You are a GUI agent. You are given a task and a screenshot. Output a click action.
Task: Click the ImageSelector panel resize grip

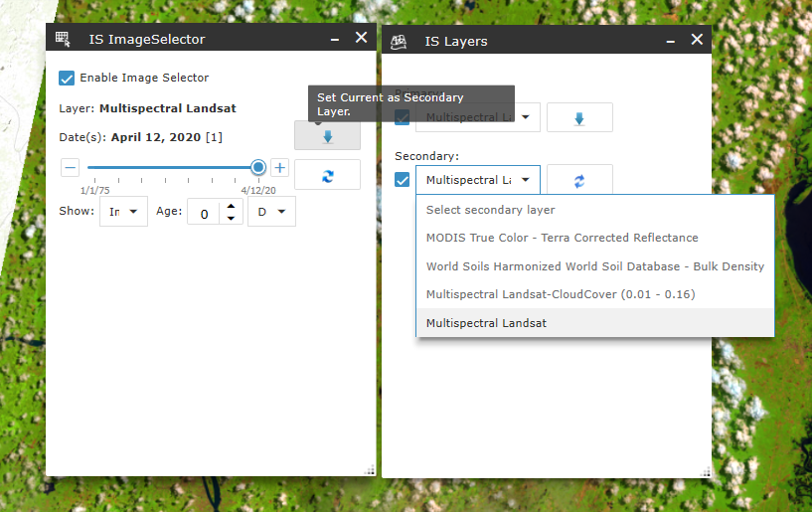pos(370,470)
